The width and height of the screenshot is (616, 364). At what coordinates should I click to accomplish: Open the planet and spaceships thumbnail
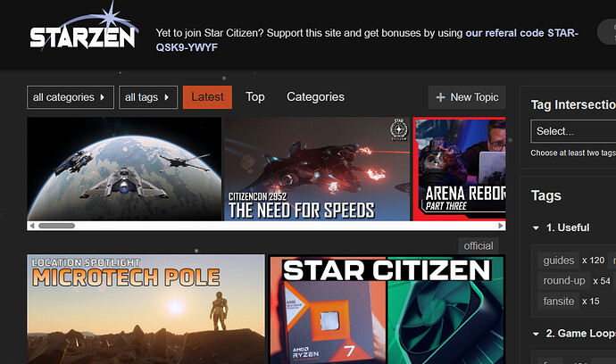point(124,169)
